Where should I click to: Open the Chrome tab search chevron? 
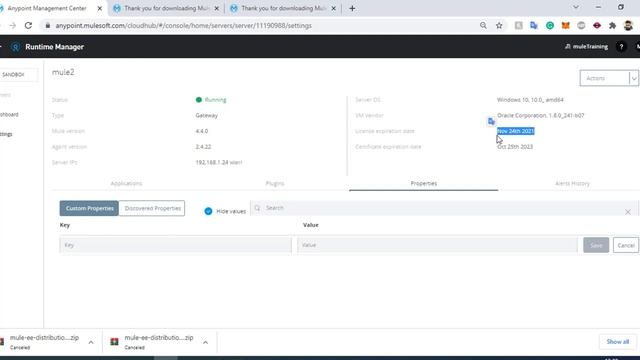click(x=576, y=7)
